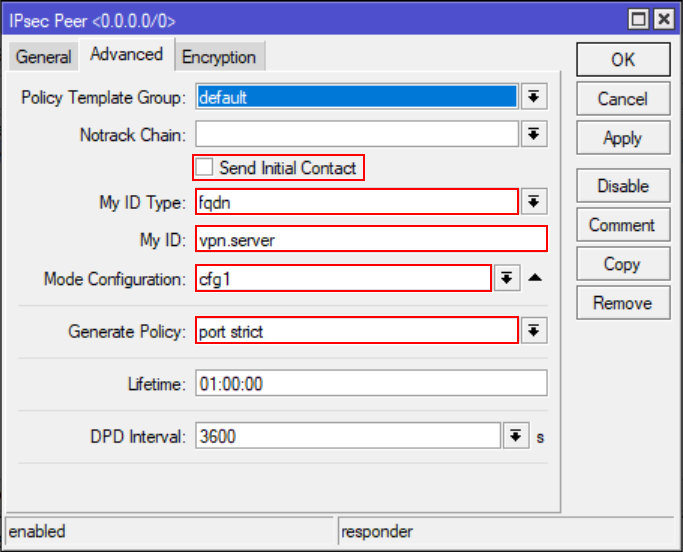Open the My ID Type dropdown
Image resolution: width=683 pixels, height=552 pixels.
(534, 202)
